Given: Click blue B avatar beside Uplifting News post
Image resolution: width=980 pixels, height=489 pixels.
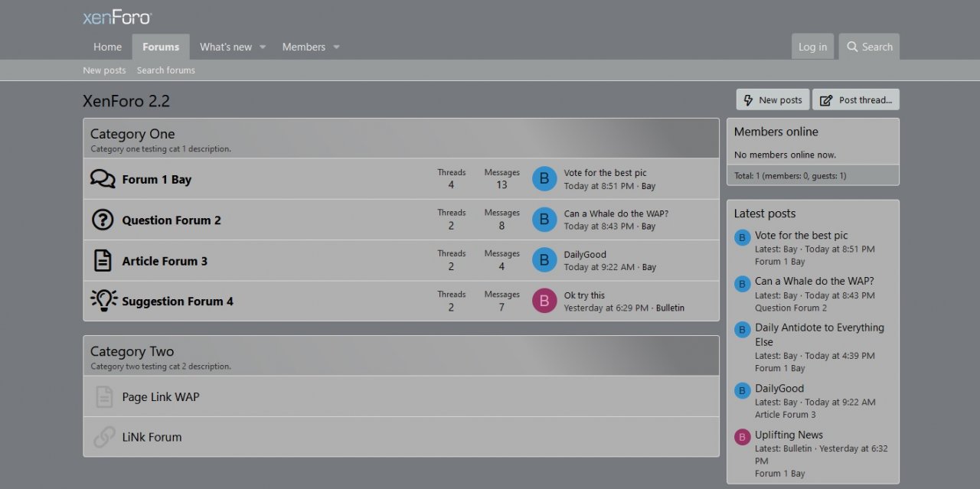Looking at the screenshot, I should coord(742,437).
